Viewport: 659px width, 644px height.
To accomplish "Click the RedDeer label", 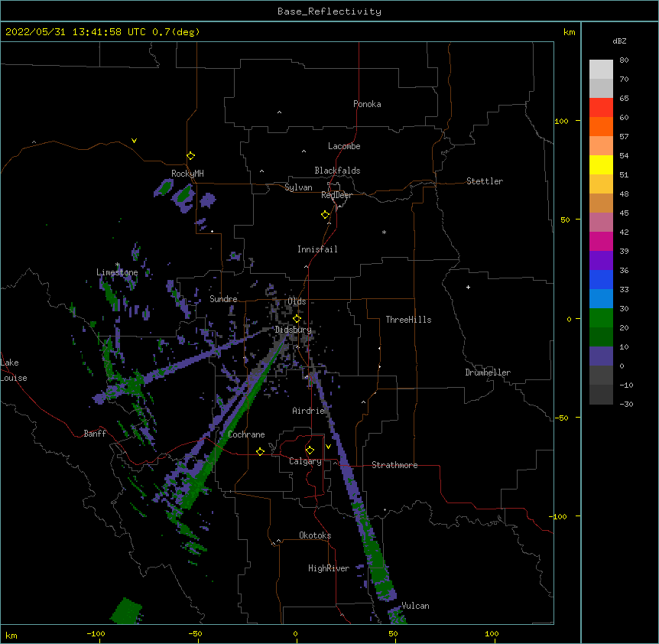I will click(336, 195).
